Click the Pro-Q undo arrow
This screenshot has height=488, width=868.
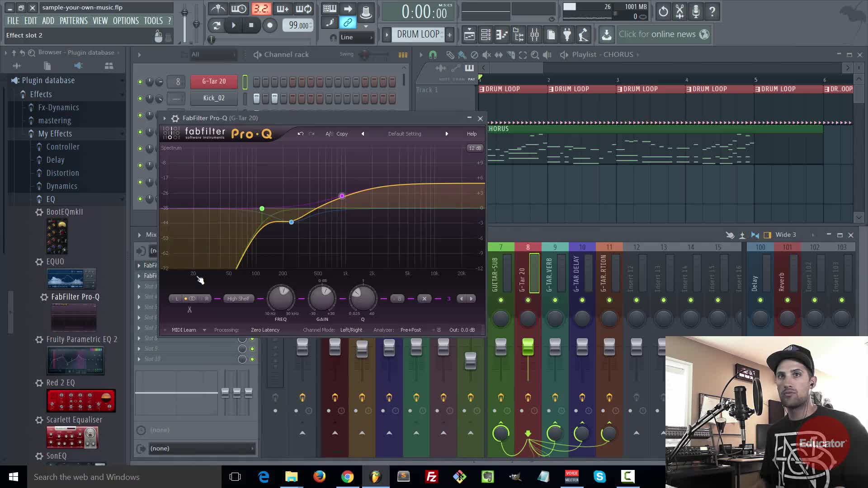[x=300, y=134]
